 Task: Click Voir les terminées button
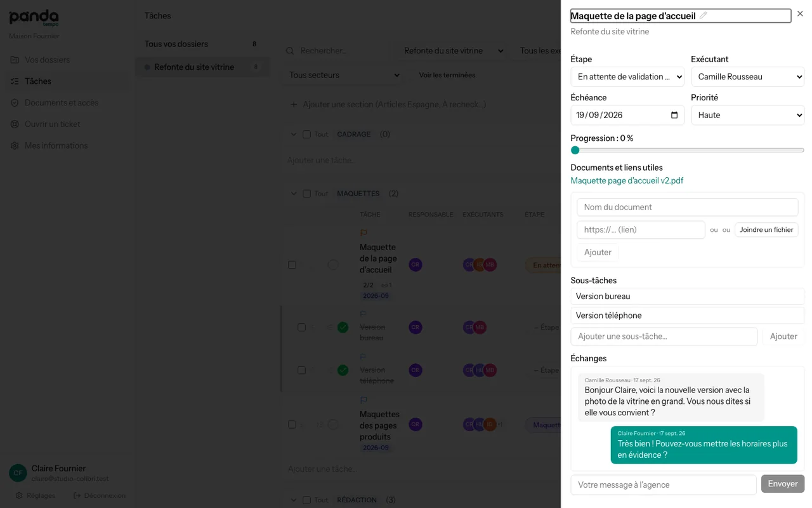(447, 75)
